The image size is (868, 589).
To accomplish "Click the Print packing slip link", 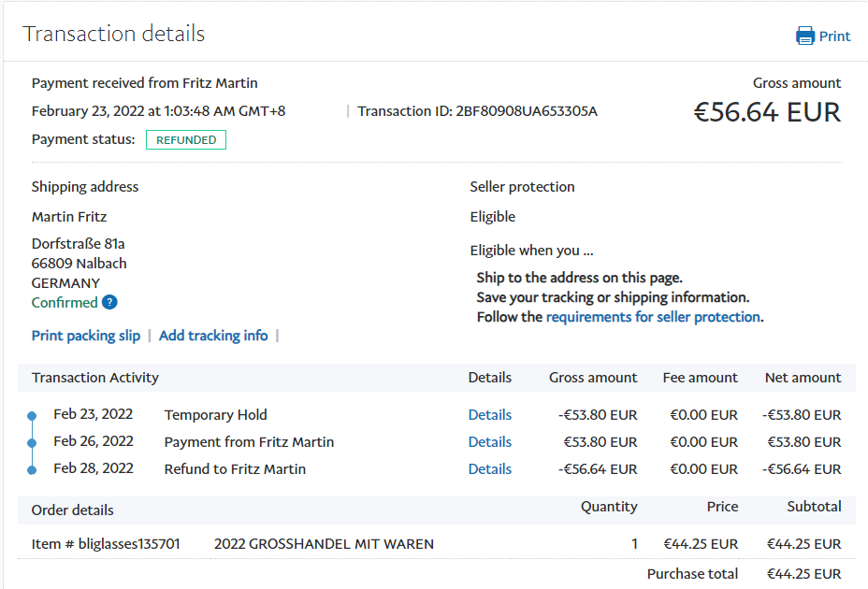I will (x=86, y=336).
